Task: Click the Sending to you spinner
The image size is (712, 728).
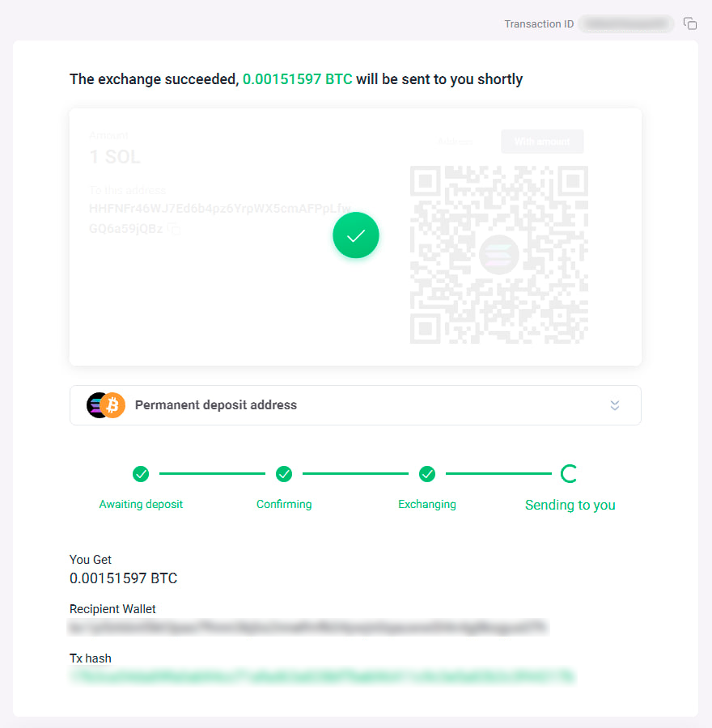Action: coord(569,473)
